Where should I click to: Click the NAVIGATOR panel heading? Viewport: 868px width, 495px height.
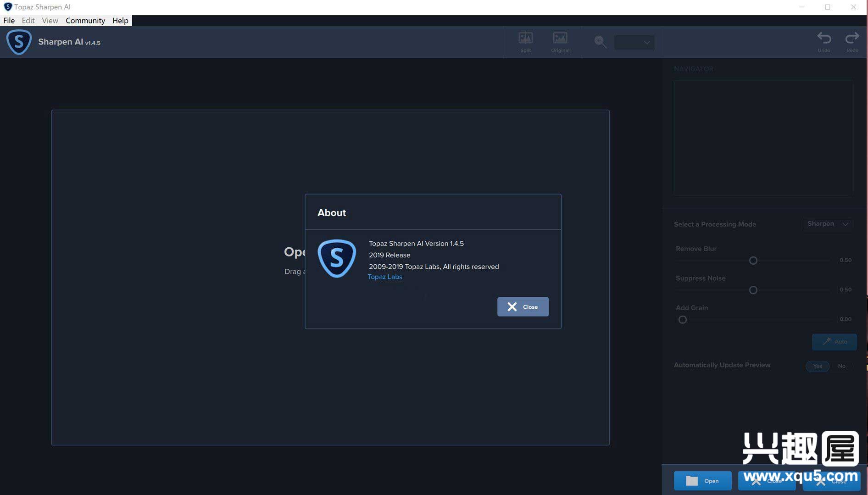[x=694, y=69]
